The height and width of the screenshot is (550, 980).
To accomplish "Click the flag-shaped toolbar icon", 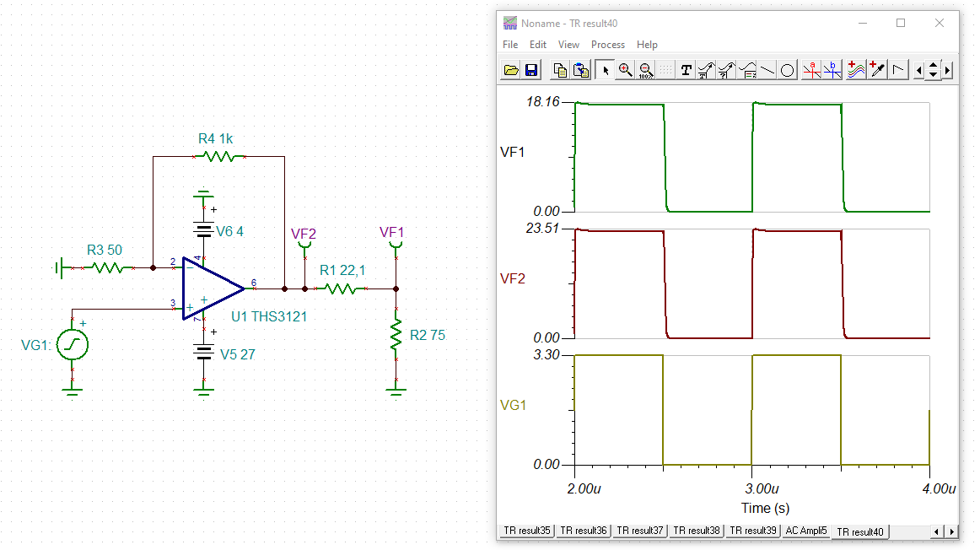I will pyautogui.click(x=898, y=70).
